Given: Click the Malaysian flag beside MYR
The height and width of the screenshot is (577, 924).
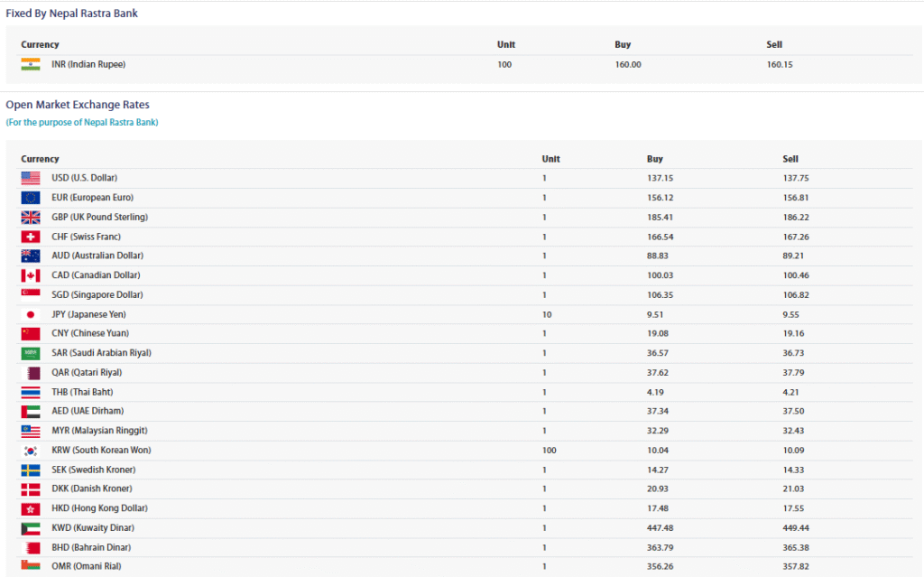Looking at the screenshot, I should 31,431.
